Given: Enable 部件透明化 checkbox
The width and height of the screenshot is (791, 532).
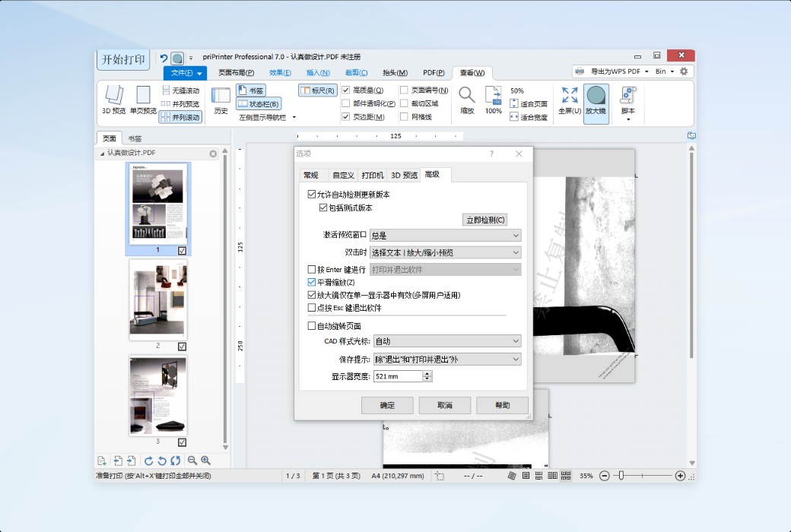Looking at the screenshot, I should (x=345, y=103).
